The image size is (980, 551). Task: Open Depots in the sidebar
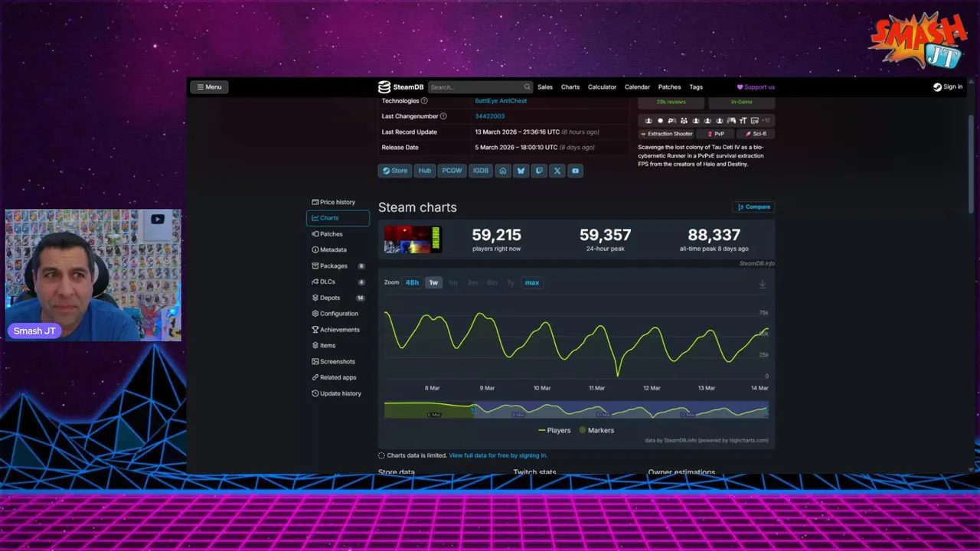[337, 298]
